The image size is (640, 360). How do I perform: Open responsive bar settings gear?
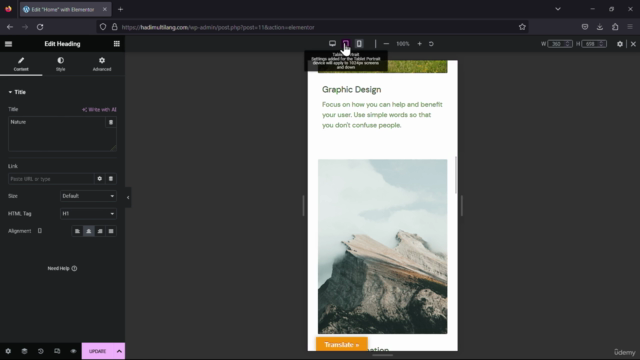click(x=620, y=44)
